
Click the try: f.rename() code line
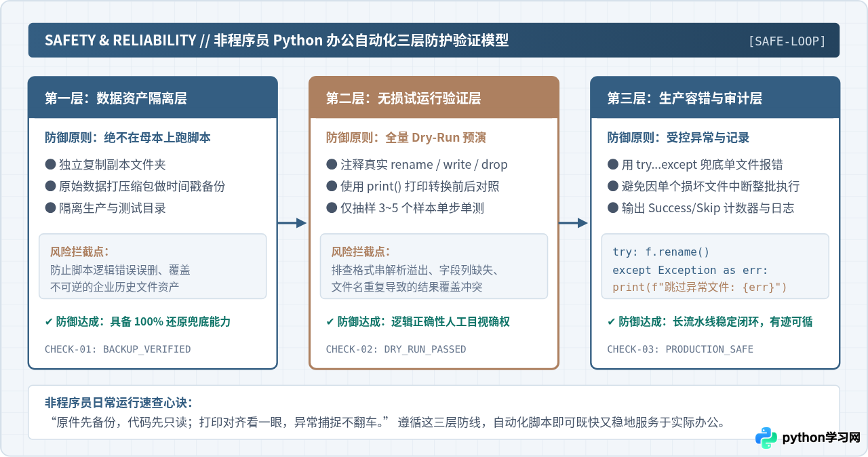[x=660, y=252]
